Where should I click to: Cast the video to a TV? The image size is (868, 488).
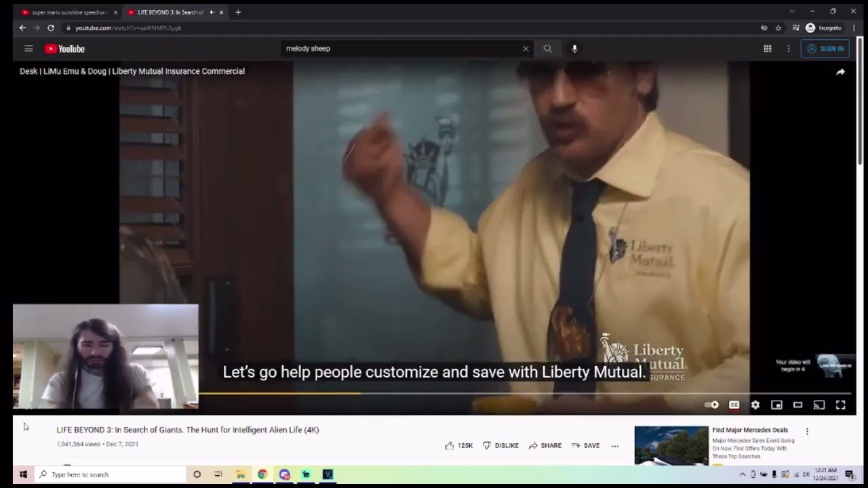(x=819, y=405)
